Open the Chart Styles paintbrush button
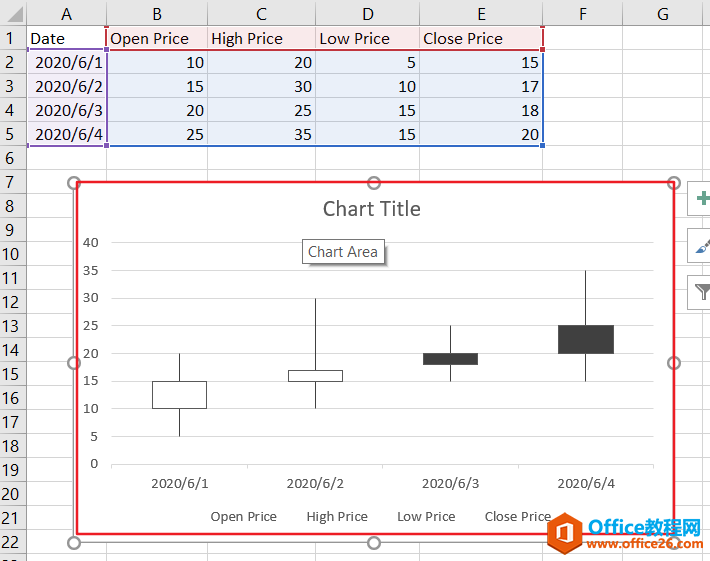Screen dimensions: 710x561 (699, 245)
